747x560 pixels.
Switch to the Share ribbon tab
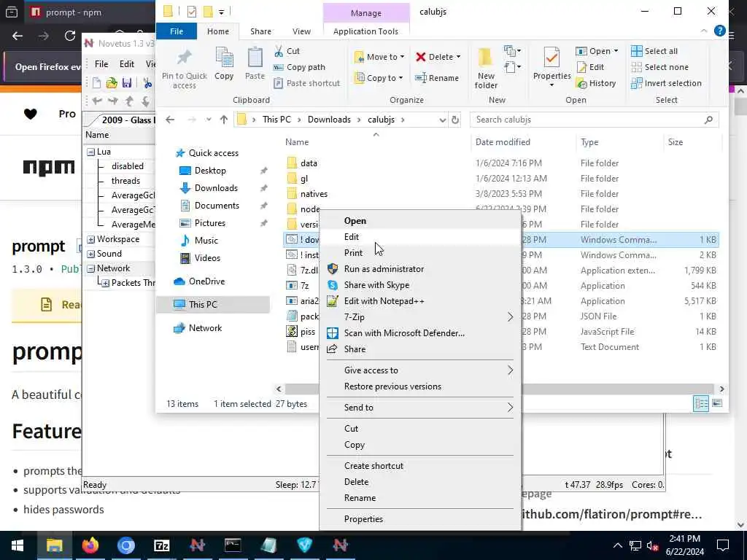coord(260,31)
